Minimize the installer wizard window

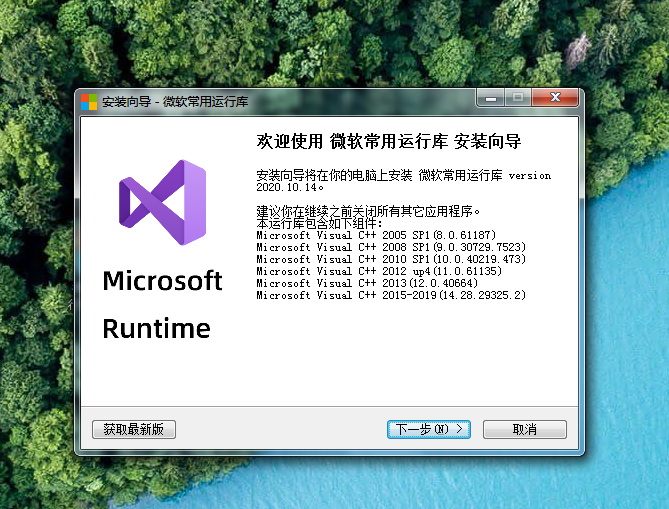click(491, 98)
